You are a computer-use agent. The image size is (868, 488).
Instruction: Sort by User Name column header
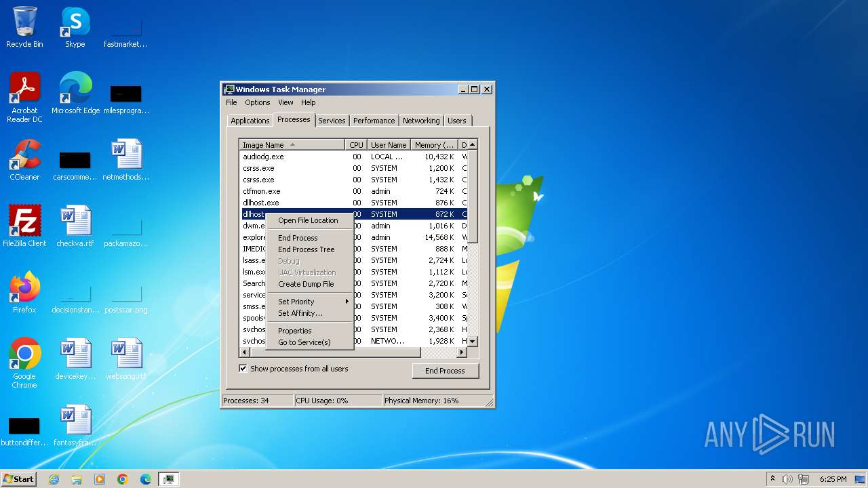coord(389,145)
